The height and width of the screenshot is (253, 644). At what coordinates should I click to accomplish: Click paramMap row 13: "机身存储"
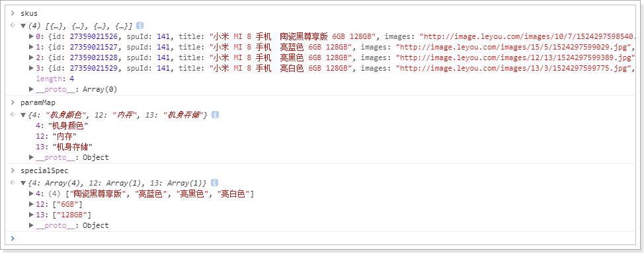point(65,147)
